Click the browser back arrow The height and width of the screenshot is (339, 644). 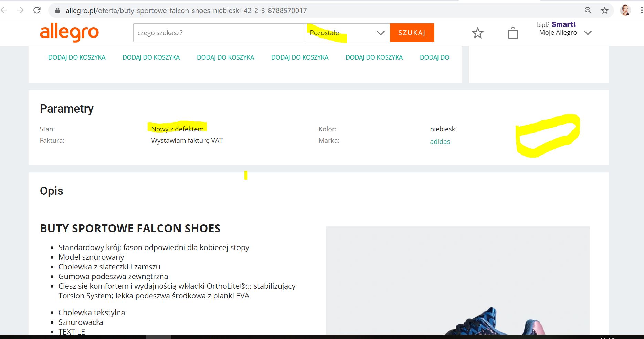coord(4,10)
